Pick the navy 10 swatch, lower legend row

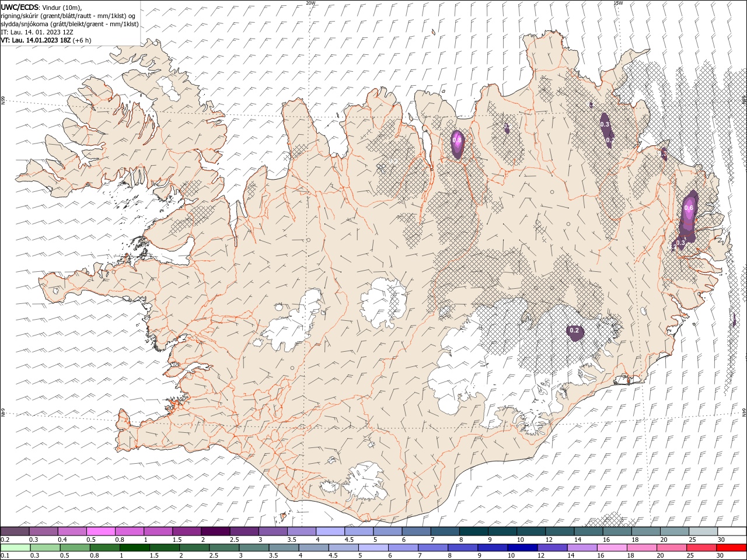[x=522, y=548]
